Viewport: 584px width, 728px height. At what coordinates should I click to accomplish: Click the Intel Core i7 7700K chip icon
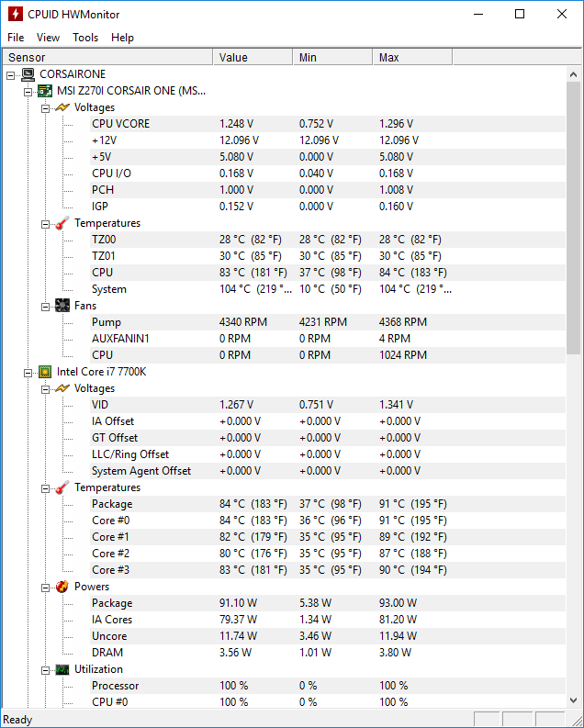(45, 372)
